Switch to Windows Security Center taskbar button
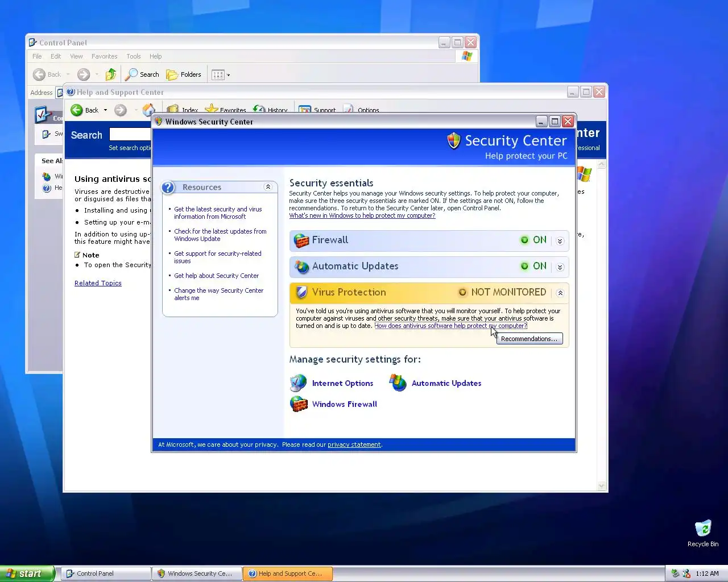The width and height of the screenshot is (728, 582). 197,573
